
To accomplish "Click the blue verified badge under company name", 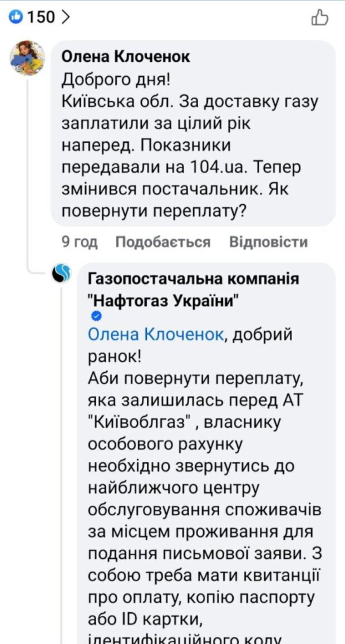I will pyautogui.click(x=95, y=316).
